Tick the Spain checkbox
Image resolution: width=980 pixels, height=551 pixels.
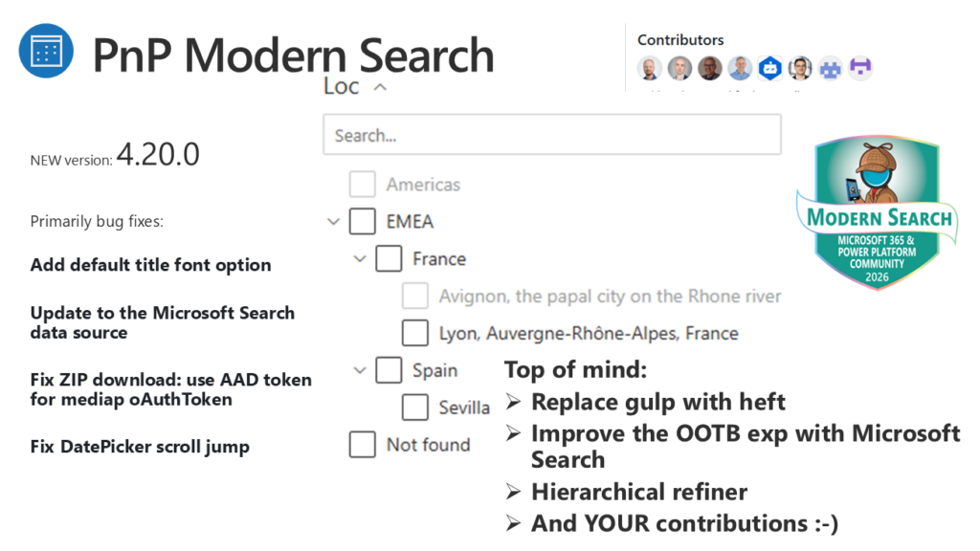point(389,370)
